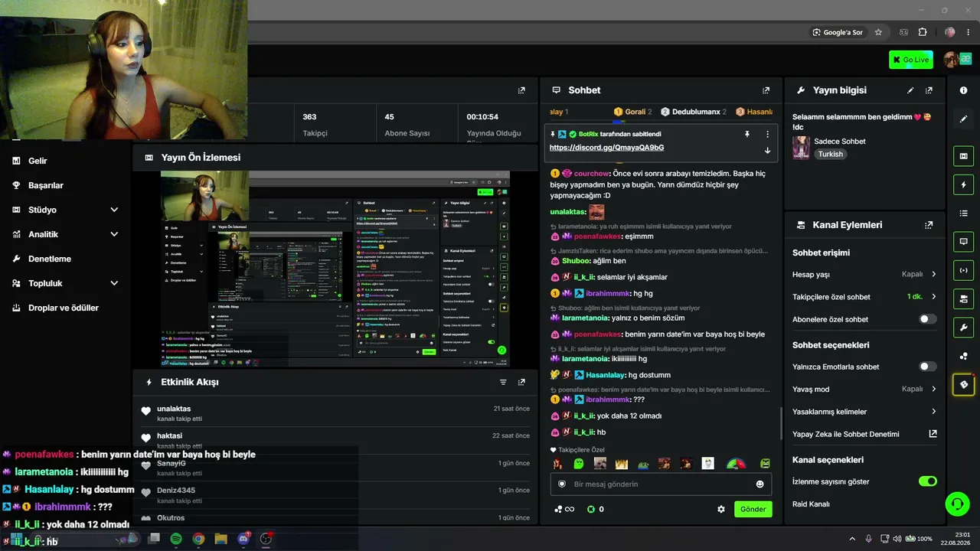This screenshot has height=551, width=980.
Task: Select the green ghost emote in Takipçilere Özel
Action: coord(579,464)
